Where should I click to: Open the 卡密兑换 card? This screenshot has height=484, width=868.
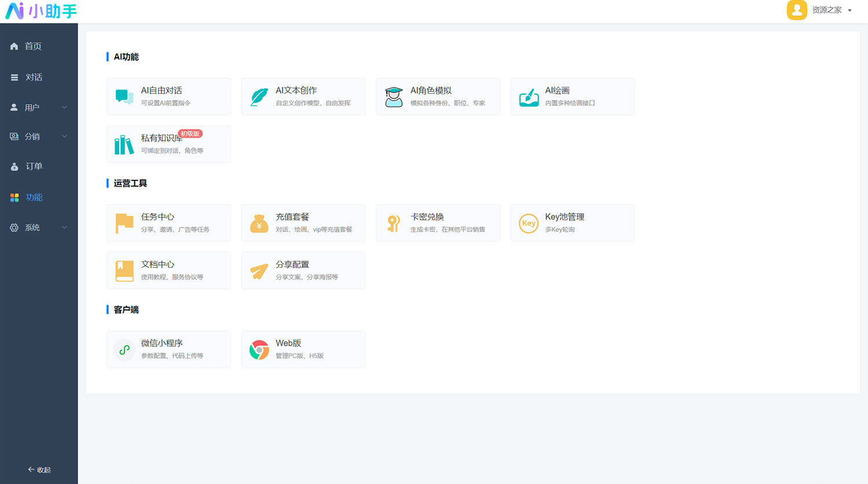click(437, 223)
